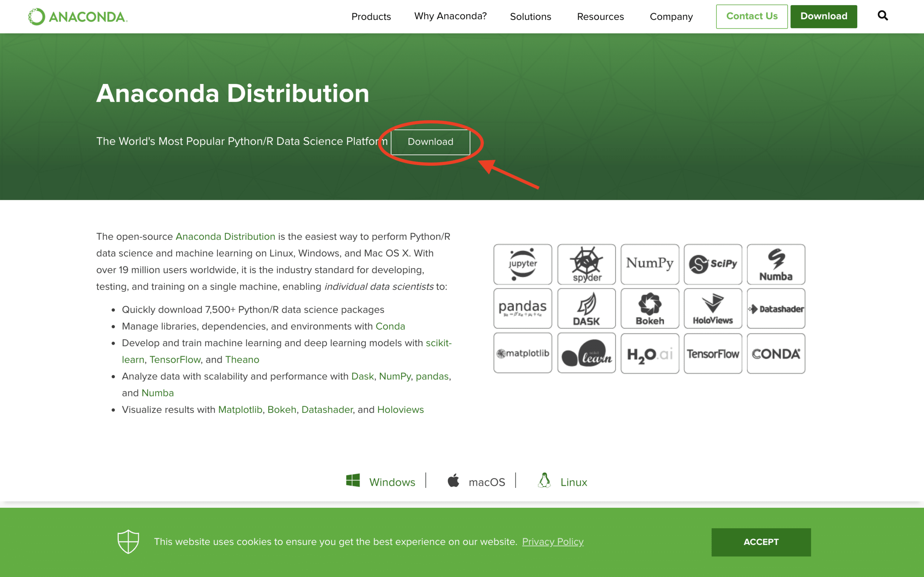Click the TensorFlow icon
Viewport: 924px width, 577px height.
point(712,353)
